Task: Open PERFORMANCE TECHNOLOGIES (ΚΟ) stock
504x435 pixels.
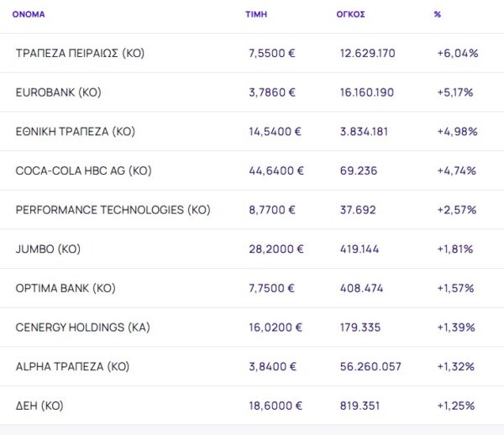Action: pos(113,210)
